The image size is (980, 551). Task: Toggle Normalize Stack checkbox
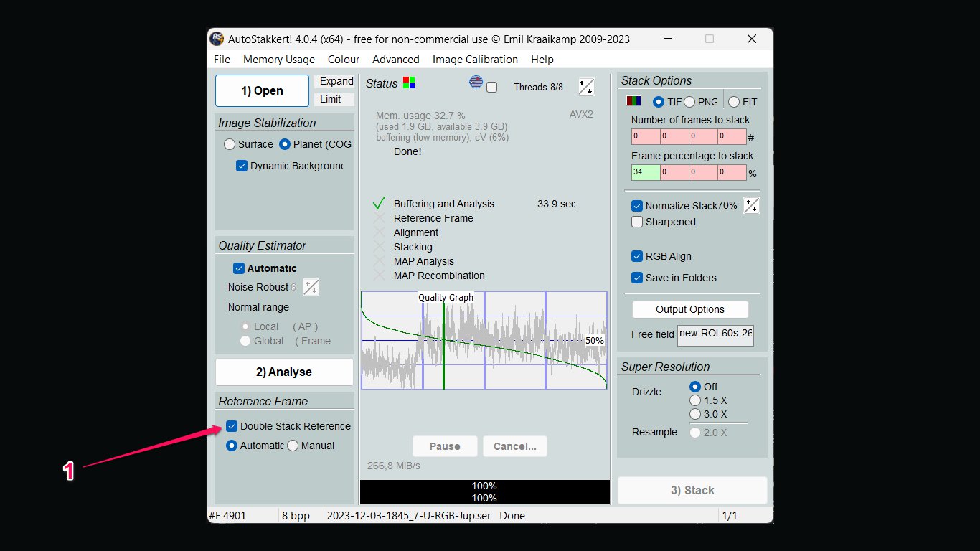click(637, 206)
